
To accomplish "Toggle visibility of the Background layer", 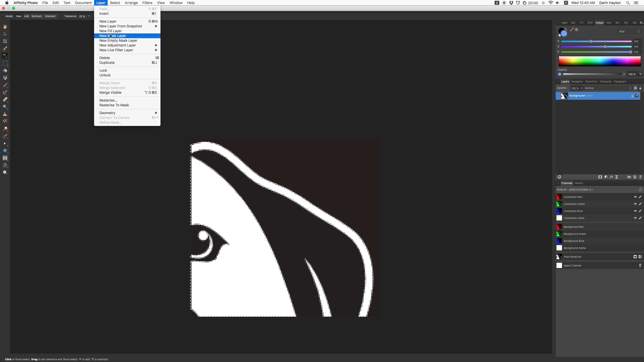I will (x=637, y=96).
